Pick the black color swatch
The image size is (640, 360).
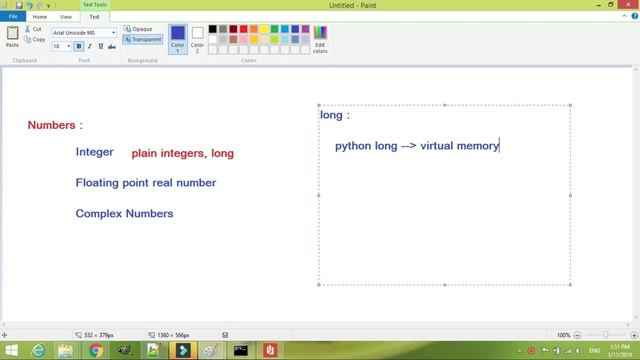[x=213, y=29]
